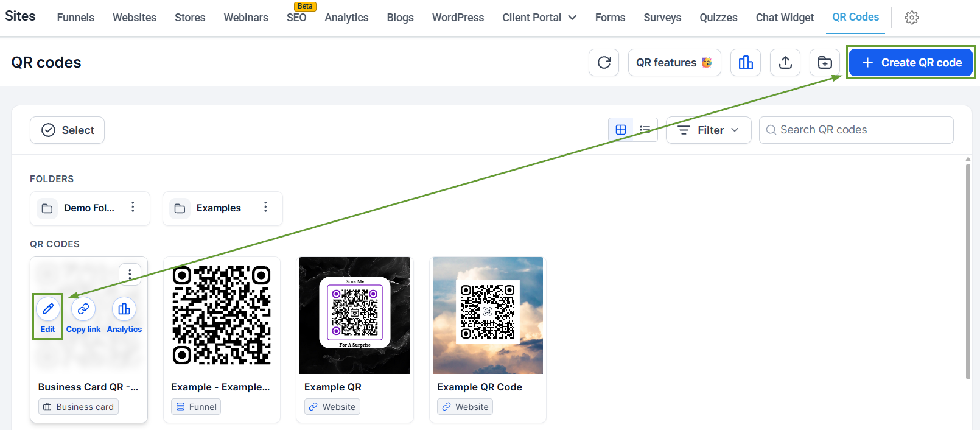
Task: Click the Examples folder icon
Action: tap(180, 208)
